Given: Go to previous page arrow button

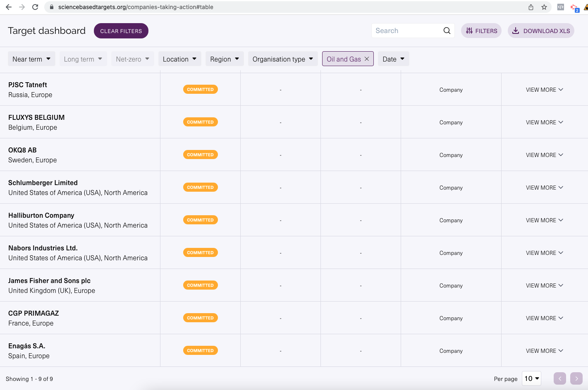Looking at the screenshot, I should 560,378.
